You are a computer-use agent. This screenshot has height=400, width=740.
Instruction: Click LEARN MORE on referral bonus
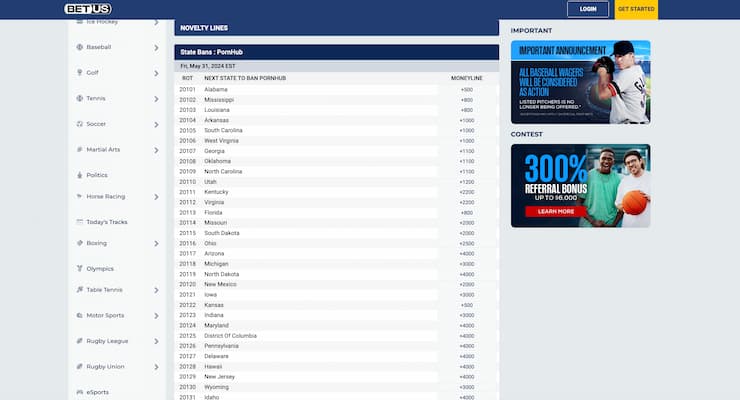[556, 211]
